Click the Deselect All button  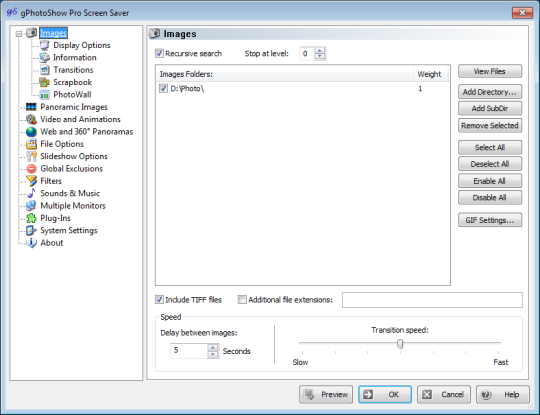(x=490, y=164)
